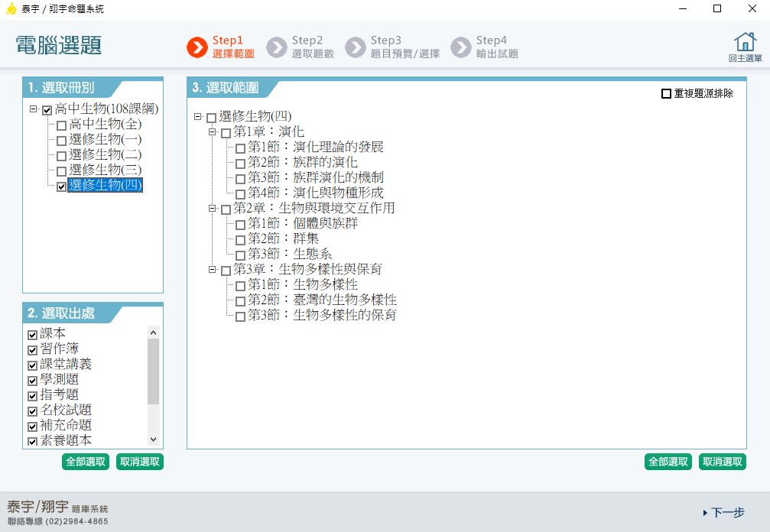
Task: Collapse the 第1章：演化 tree node
Action: pyautogui.click(x=213, y=132)
